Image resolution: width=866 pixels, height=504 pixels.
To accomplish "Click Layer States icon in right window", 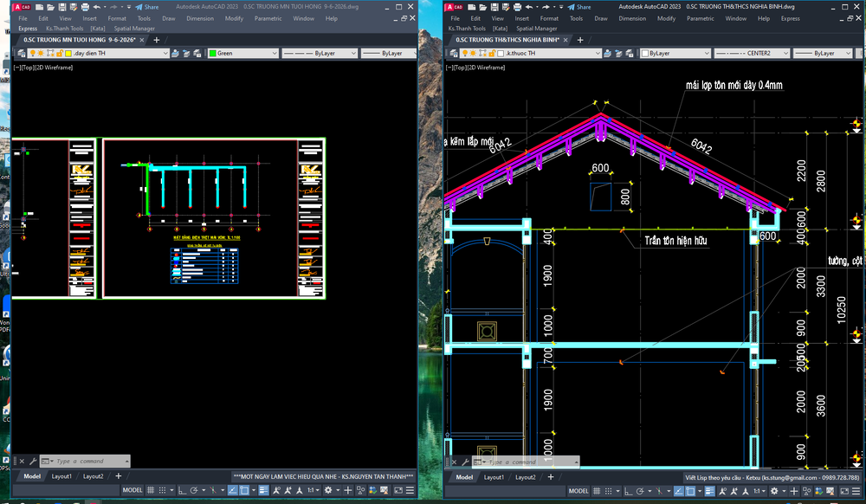I will pyautogui.click(x=630, y=54).
